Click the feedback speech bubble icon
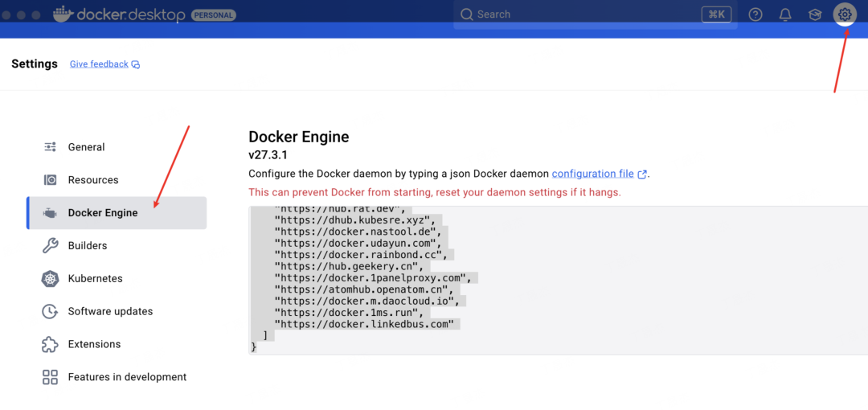 pos(136,64)
